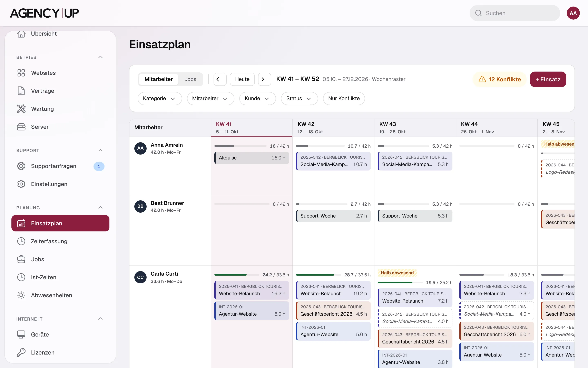588x368 pixels.
Task: Open Akquise 16.0 h assignment card
Action: pos(252,158)
